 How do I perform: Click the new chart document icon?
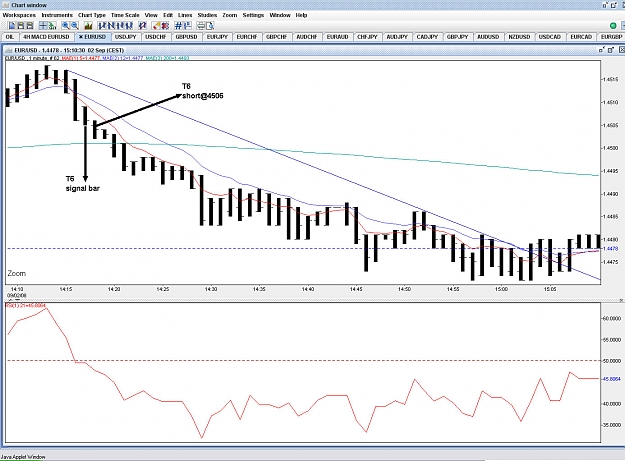point(12,26)
